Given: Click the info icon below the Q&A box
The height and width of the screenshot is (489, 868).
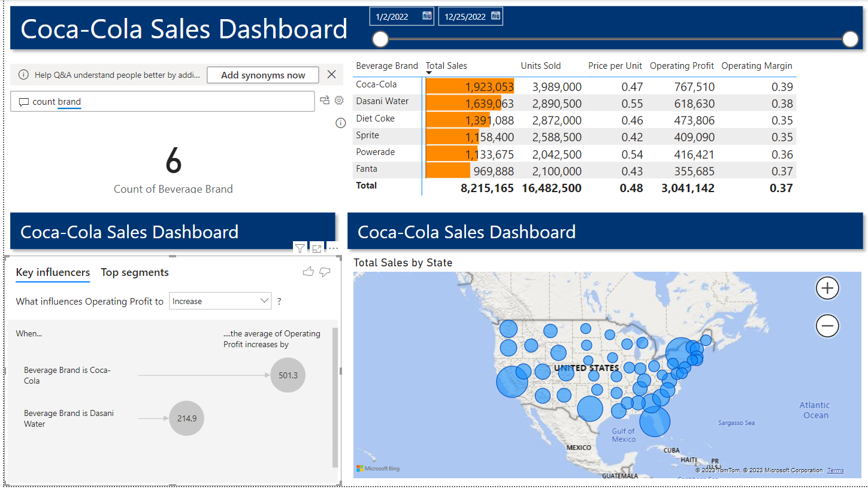Looking at the screenshot, I should 340,123.
